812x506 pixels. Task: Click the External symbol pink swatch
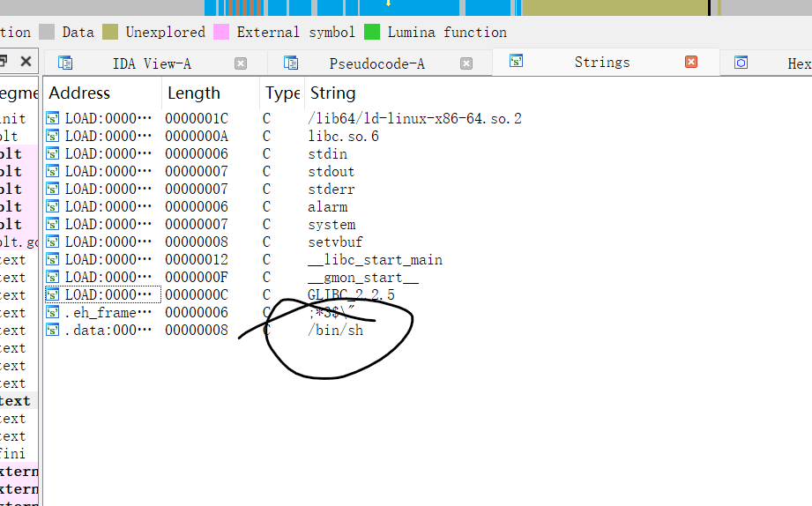221,33
